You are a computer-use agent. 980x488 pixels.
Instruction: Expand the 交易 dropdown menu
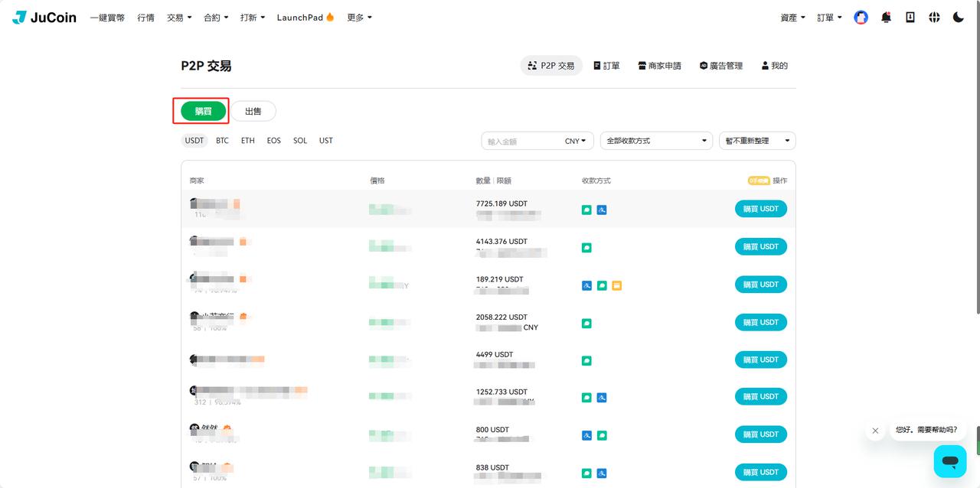(x=179, y=17)
